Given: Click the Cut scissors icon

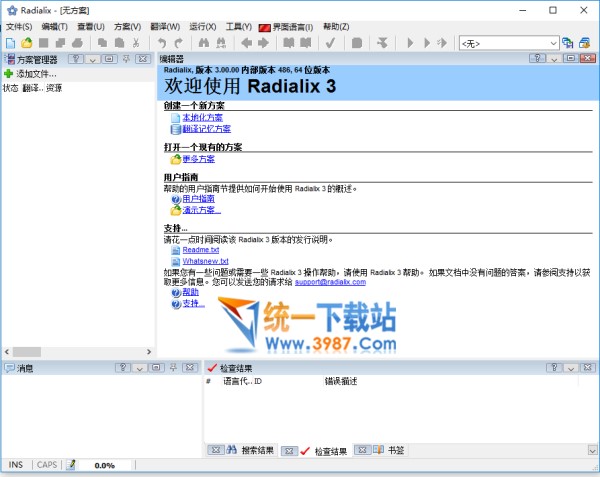Looking at the screenshot, I should [136, 43].
